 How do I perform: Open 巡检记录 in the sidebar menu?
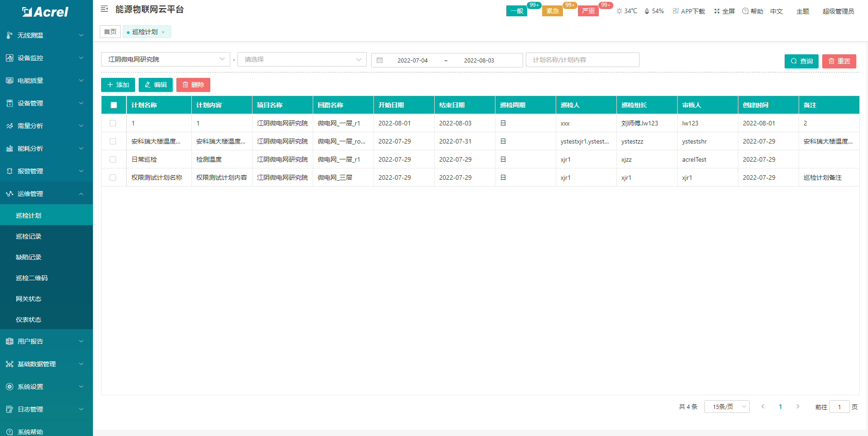29,236
